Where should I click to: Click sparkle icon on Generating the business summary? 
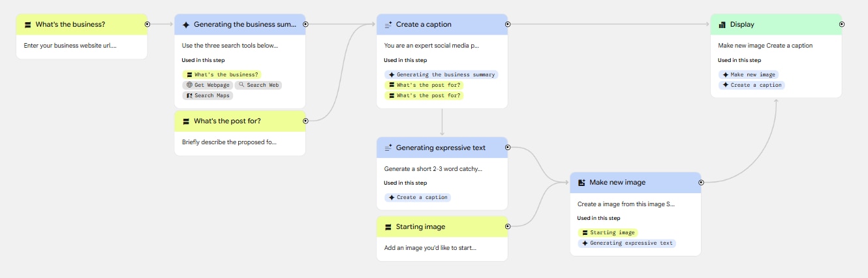186,25
